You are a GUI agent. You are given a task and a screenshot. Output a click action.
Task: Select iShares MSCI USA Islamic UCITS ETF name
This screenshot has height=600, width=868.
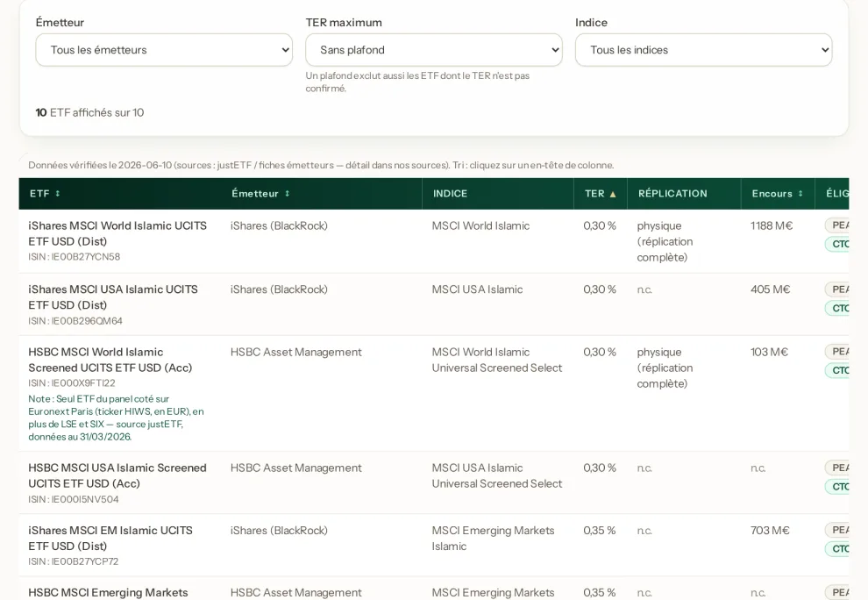coord(113,297)
